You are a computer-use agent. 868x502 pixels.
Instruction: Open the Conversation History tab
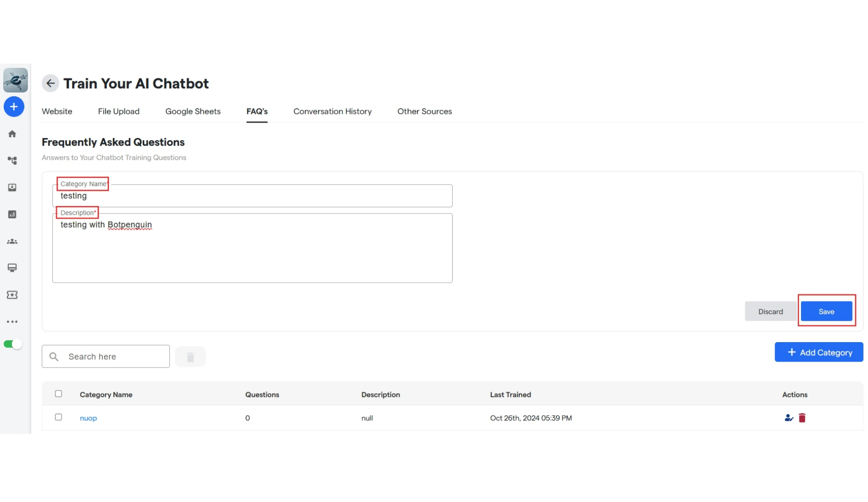tap(333, 112)
